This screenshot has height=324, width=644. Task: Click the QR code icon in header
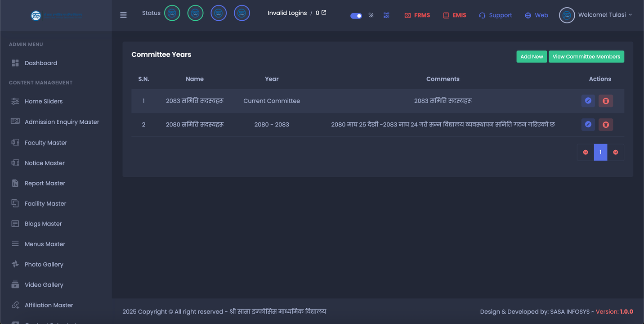pyautogui.click(x=386, y=15)
